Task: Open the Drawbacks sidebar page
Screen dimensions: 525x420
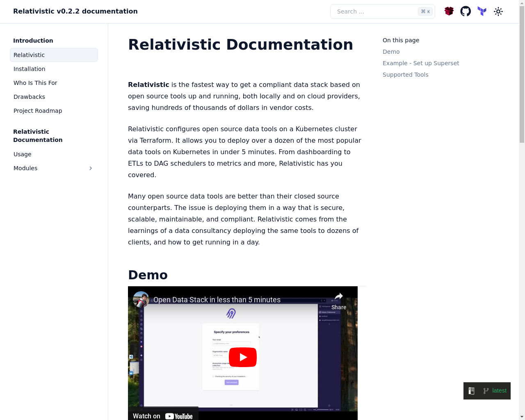Action: coord(54,97)
